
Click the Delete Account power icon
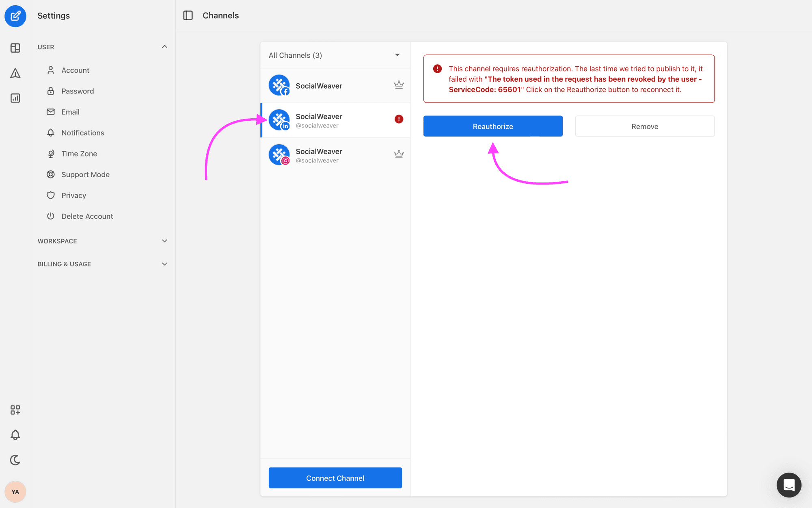pyautogui.click(x=51, y=216)
